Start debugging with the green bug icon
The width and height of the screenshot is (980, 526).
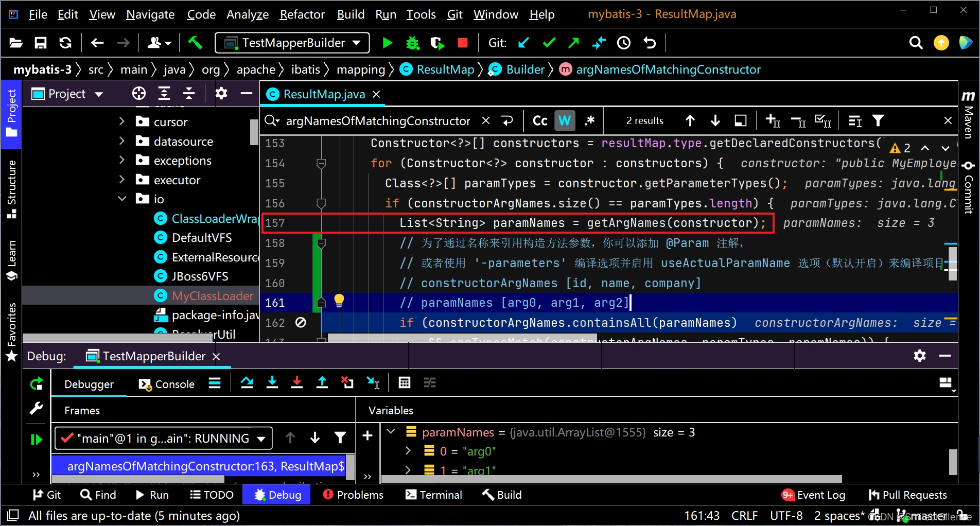[413, 43]
